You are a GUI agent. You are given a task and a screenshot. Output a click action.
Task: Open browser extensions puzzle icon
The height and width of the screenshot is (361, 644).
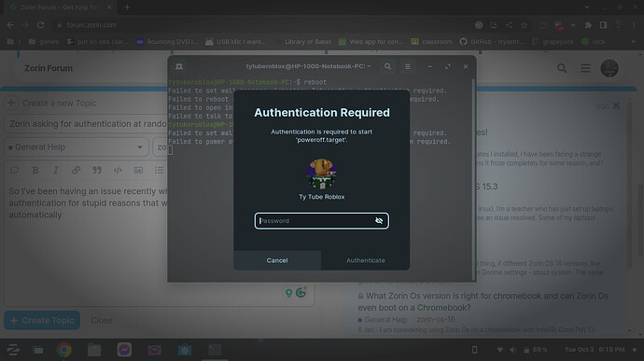point(588,25)
